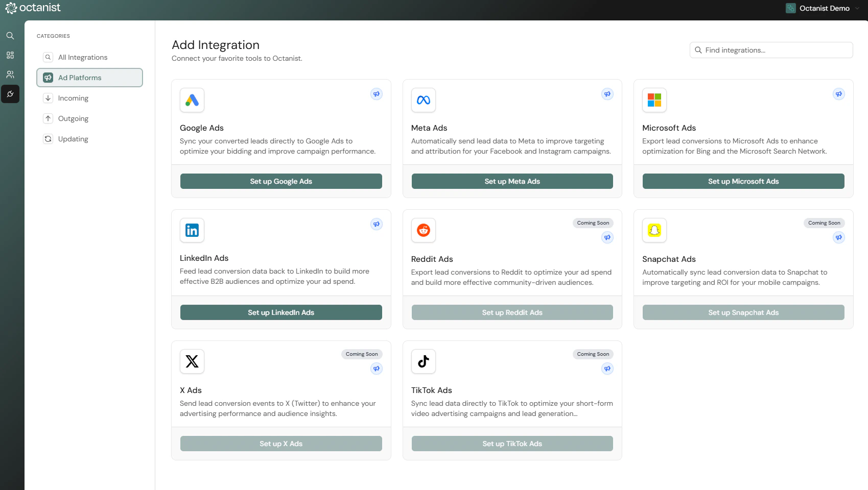
Task: Select the Incoming category
Action: coord(89,98)
